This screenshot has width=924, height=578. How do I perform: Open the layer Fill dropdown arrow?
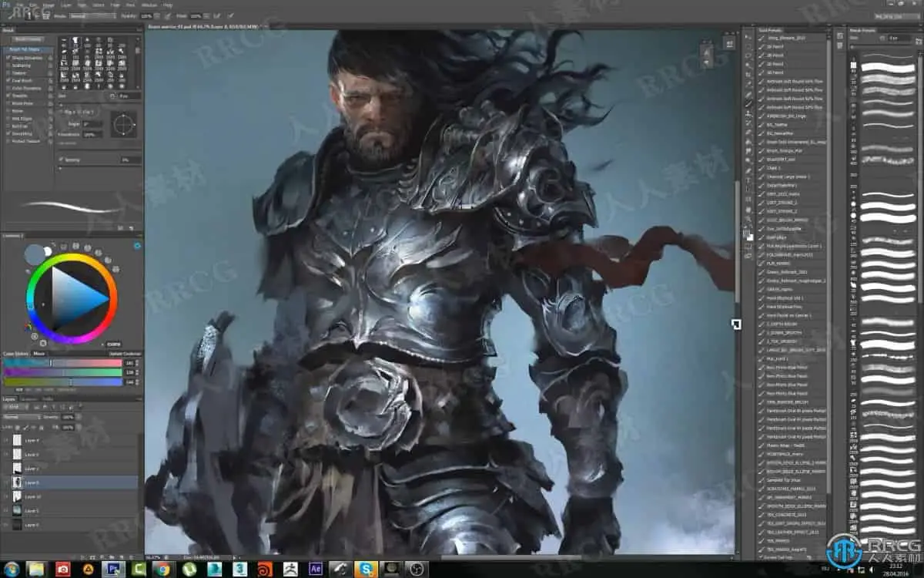[78, 427]
